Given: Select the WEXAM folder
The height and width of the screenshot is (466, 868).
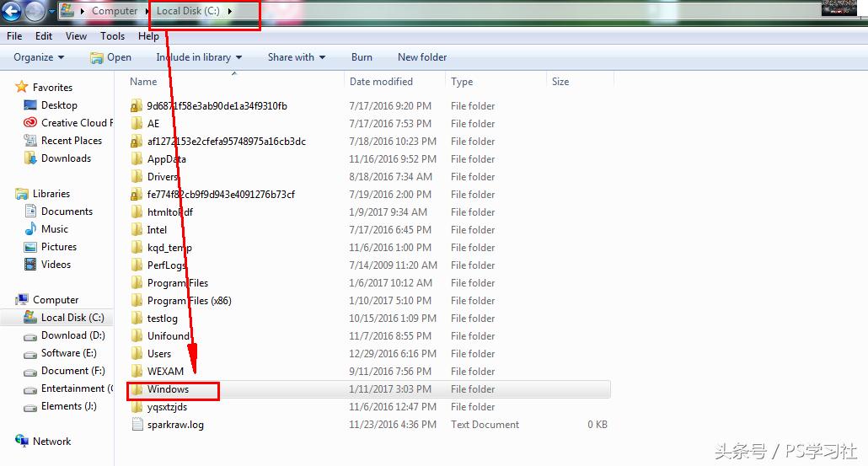Looking at the screenshot, I should click(x=165, y=372).
